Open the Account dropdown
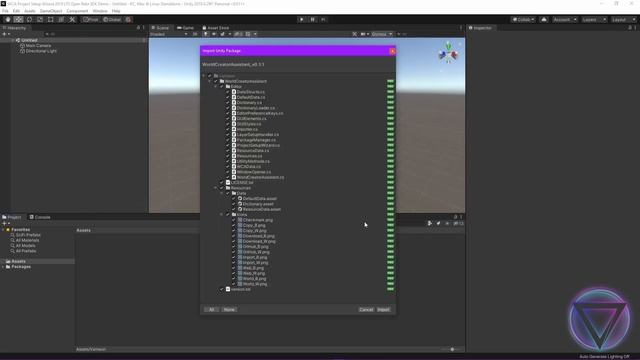The image size is (640, 360). [565, 20]
